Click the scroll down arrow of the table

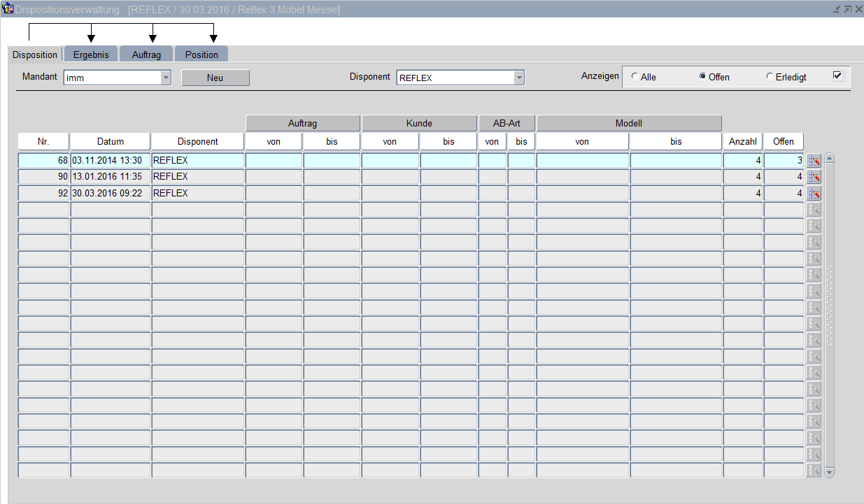[x=830, y=473]
